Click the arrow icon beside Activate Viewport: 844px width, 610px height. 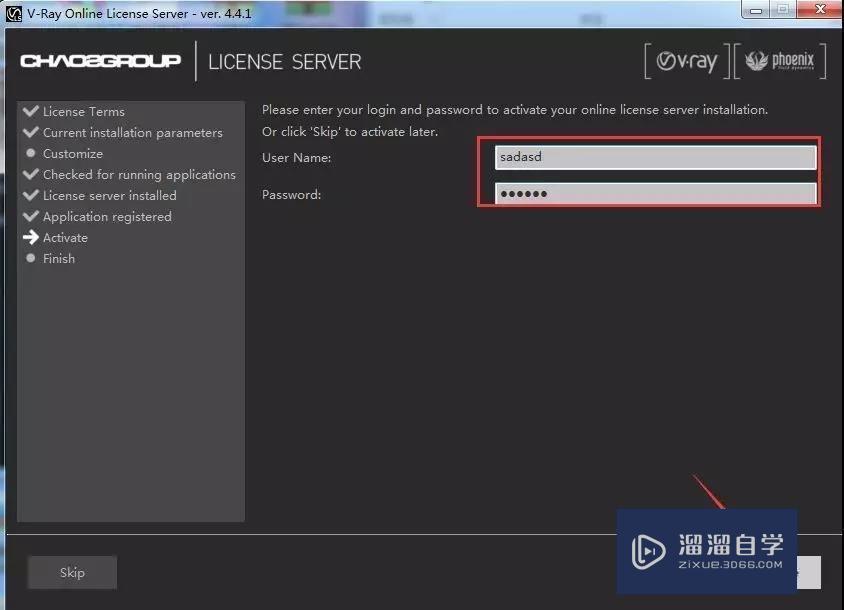(x=31, y=237)
